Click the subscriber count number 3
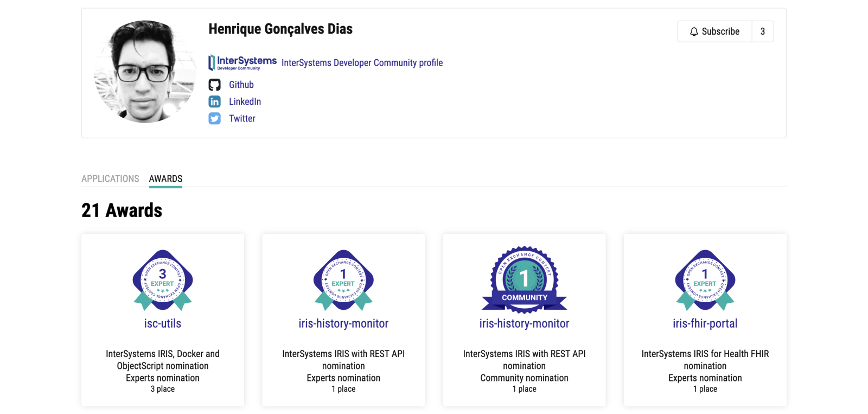Viewport: 868px width, 414px height. point(762,31)
